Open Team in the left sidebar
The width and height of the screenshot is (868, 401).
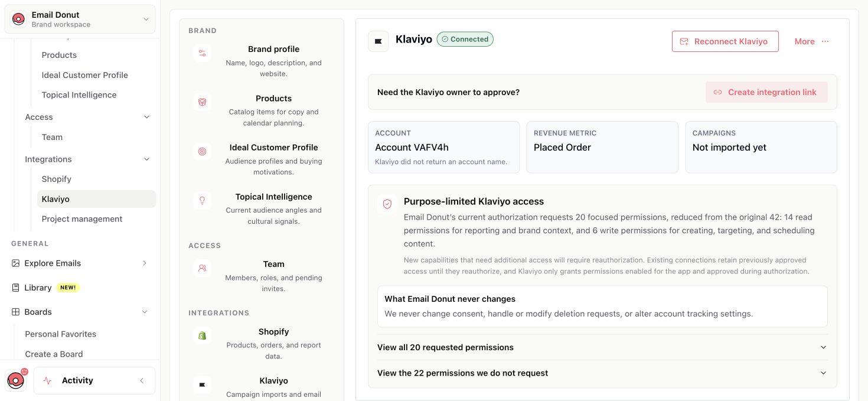52,137
